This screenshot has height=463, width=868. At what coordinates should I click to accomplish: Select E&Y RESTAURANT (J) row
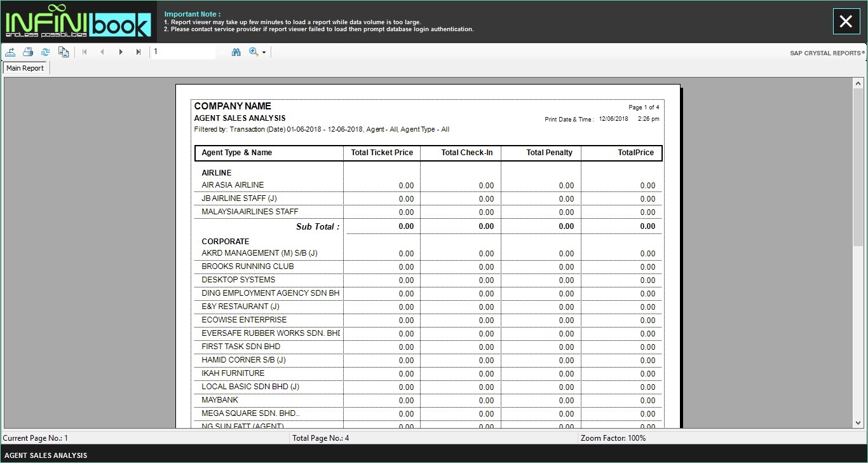428,307
